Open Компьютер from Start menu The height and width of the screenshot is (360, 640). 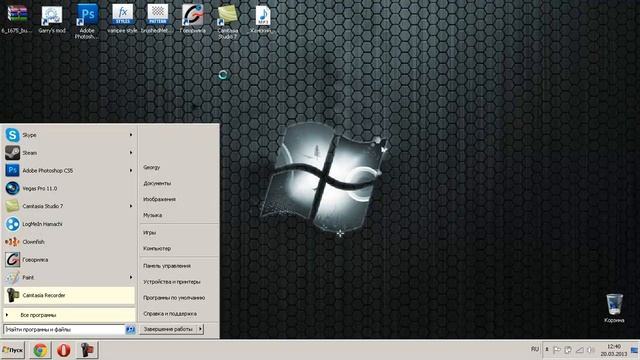tap(157, 249)
